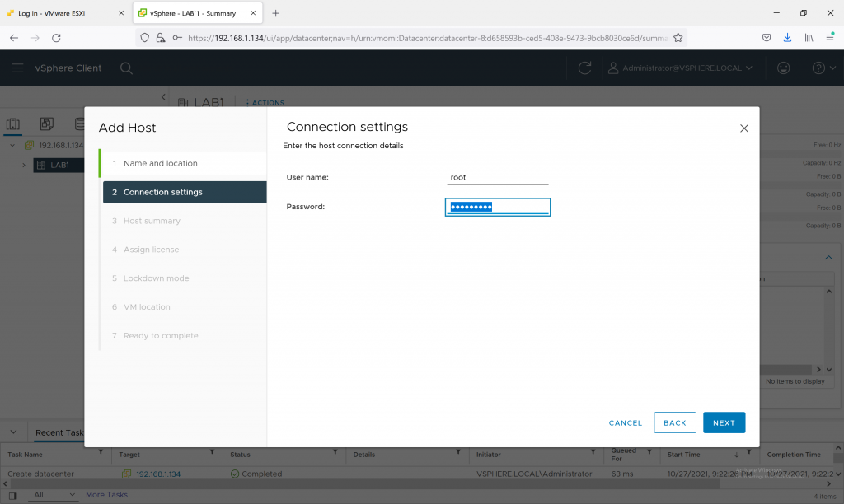Screen dimensions: 844x504
Task: Collapse the navigator pane arrow
Action: (164, 97)
